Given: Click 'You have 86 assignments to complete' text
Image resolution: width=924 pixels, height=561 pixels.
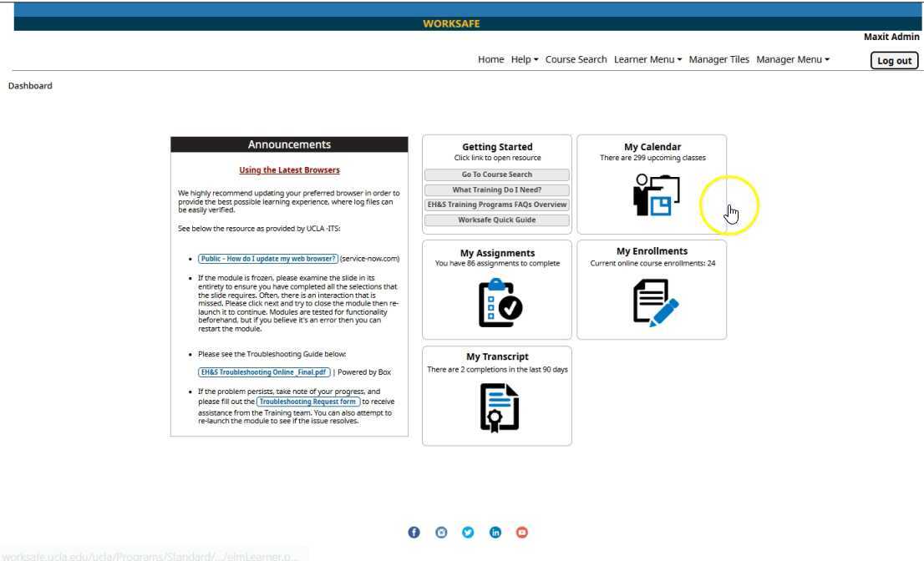Looking at the screenshot, I should (497, 263).
